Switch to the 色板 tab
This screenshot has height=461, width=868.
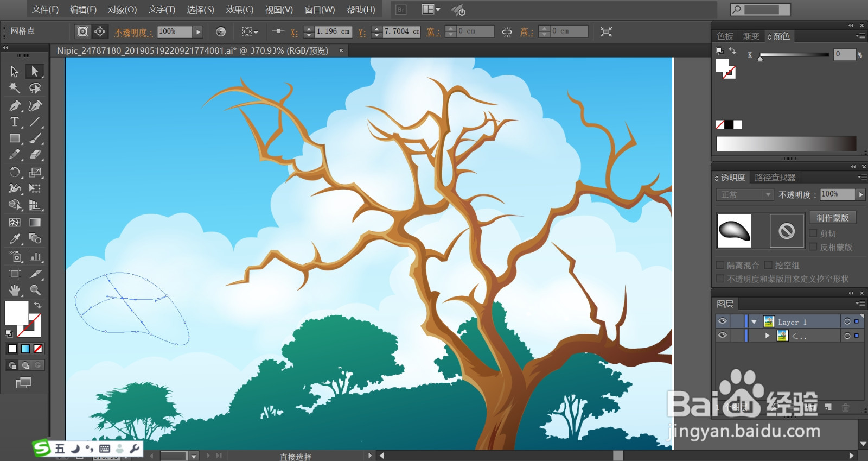725,36
